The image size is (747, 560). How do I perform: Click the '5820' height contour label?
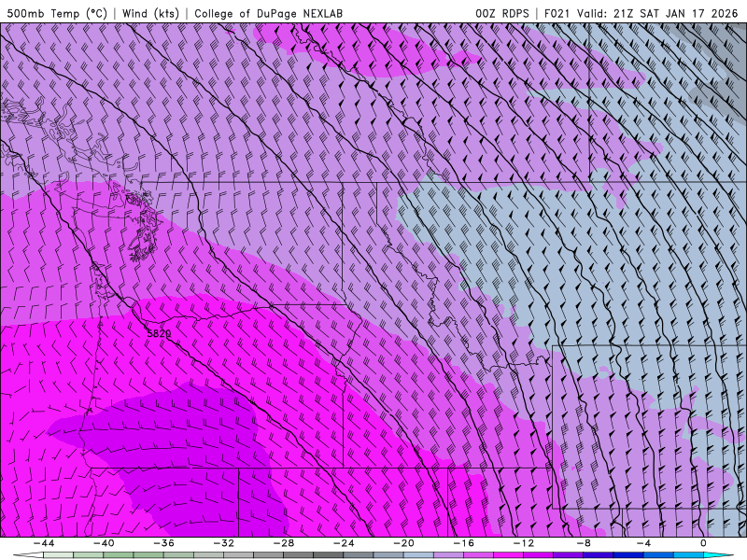159,333
